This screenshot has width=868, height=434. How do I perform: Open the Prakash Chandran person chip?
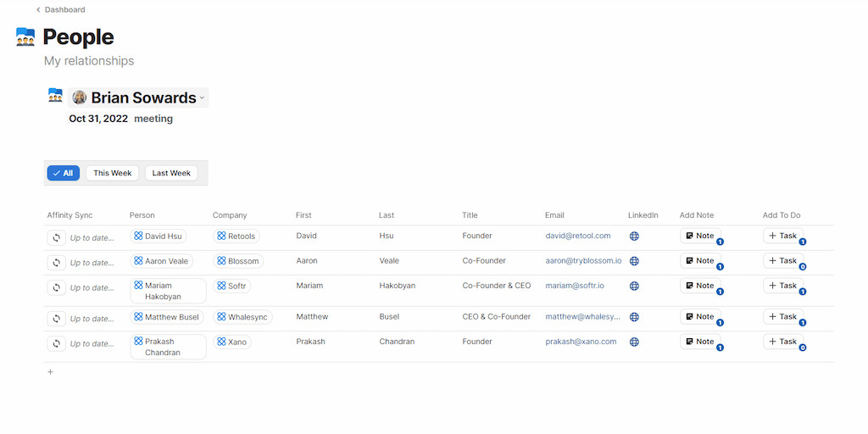pyautogui.click(x=169, y=347)
